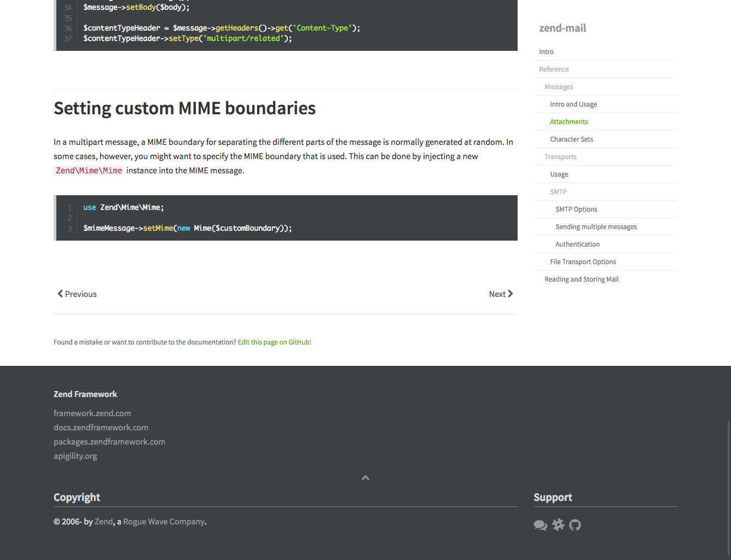
Task: Click the Zend\Mime\Mime inline code text
Action: (x=89, y=171)
